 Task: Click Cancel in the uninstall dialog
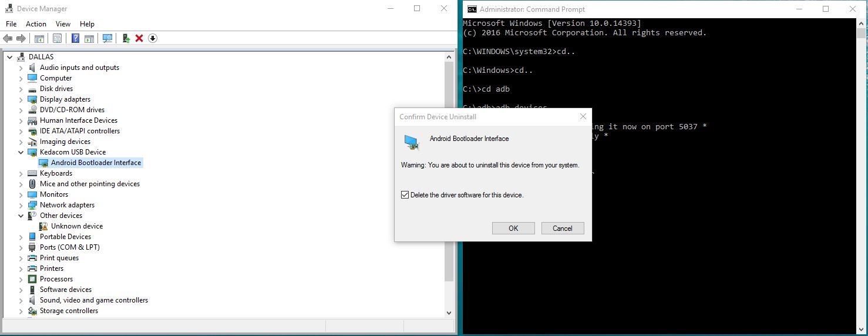click(x=563, y=229)
